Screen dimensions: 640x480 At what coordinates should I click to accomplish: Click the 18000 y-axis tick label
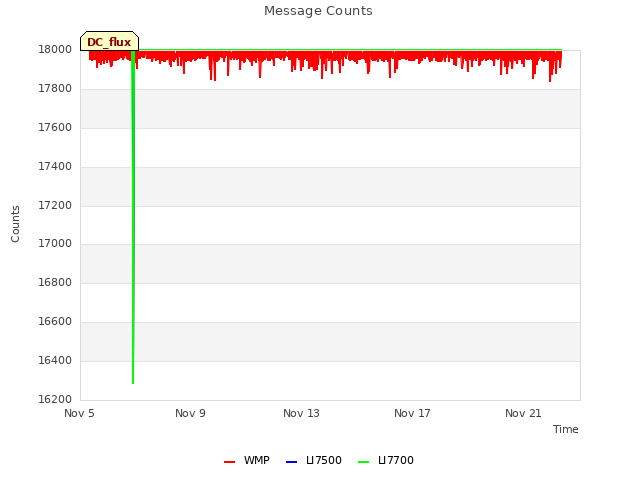[55, 50]
